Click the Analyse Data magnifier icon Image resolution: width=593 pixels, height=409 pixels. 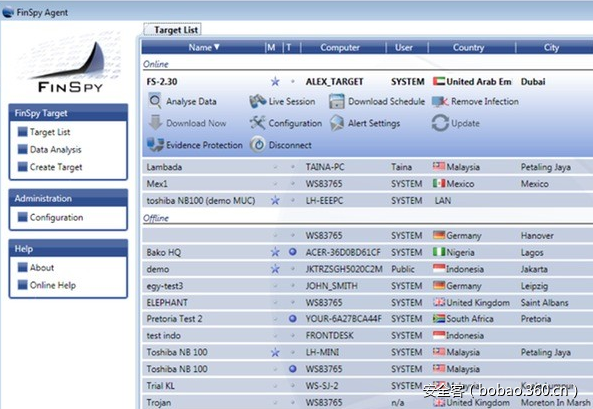click(x=155, y=101)
